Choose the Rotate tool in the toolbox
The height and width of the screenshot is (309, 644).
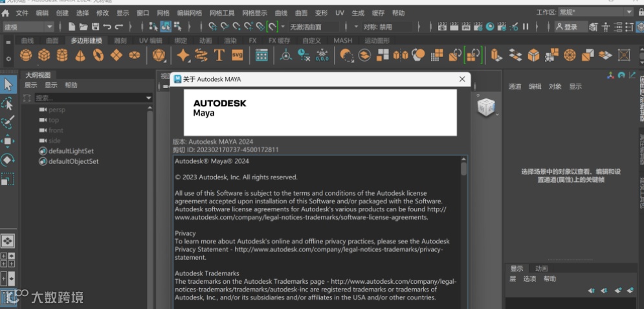(8, 160)
